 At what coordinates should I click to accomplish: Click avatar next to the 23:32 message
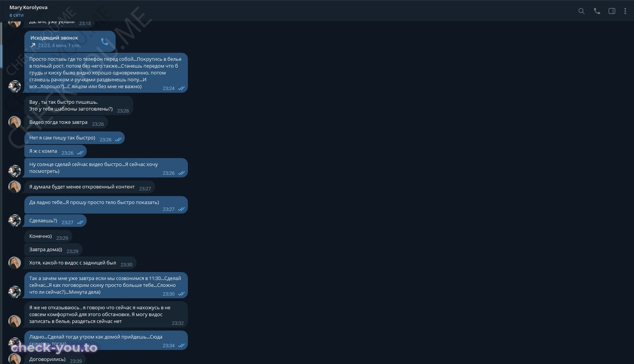(x=14, y=321)
